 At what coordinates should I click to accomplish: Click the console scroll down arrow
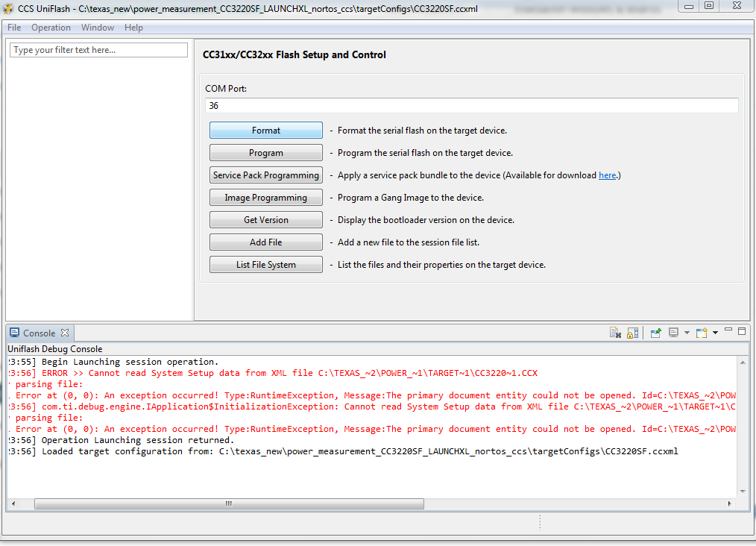click(x=743, y=492)
